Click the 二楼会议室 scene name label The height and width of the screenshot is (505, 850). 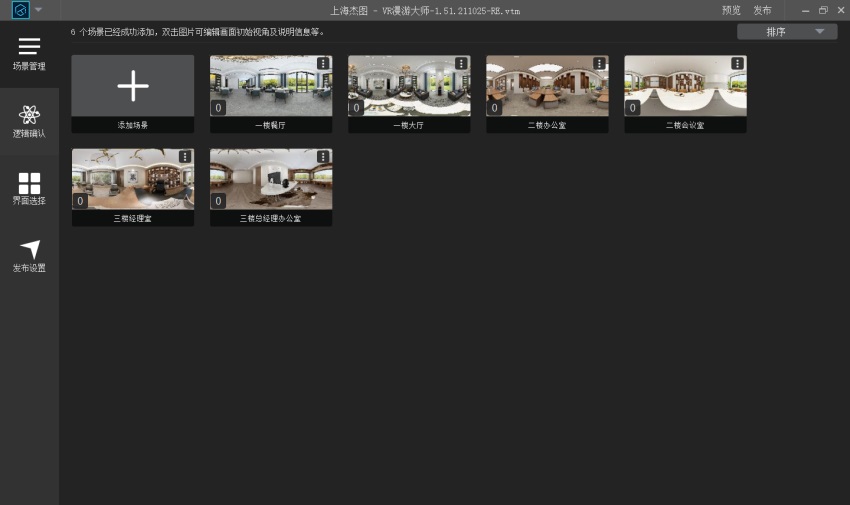pyautogui.click(x=685, y=125)
